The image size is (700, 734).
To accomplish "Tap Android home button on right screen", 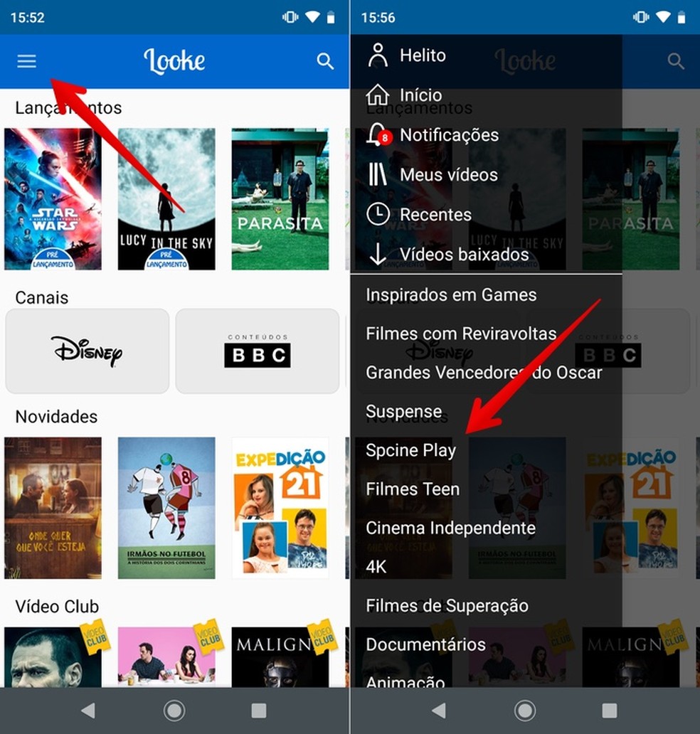I will click(525, 711).
